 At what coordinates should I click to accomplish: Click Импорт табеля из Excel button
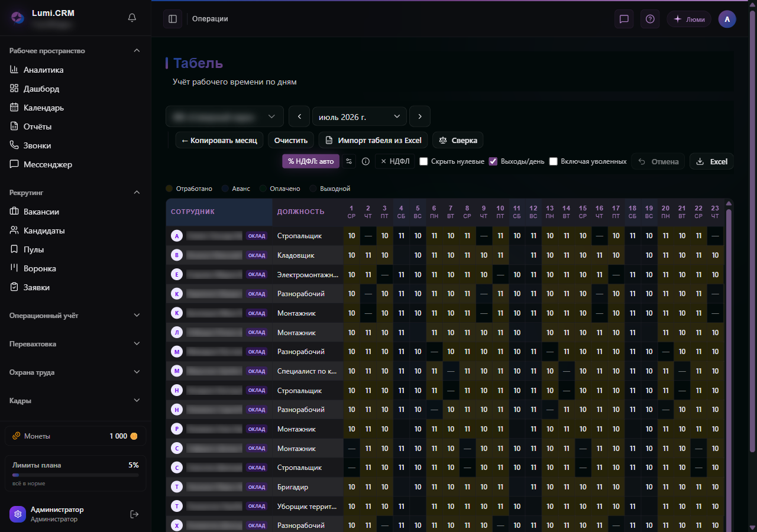(x=373, y=140)
